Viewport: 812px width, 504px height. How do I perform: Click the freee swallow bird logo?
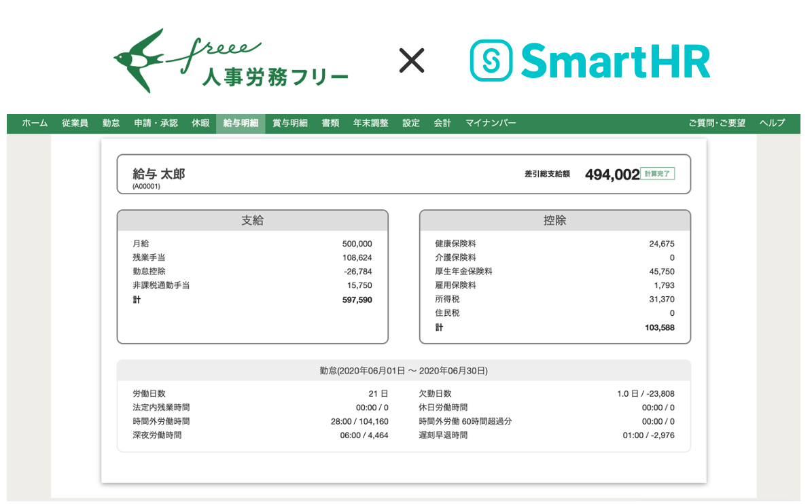(x=139, y=60)
